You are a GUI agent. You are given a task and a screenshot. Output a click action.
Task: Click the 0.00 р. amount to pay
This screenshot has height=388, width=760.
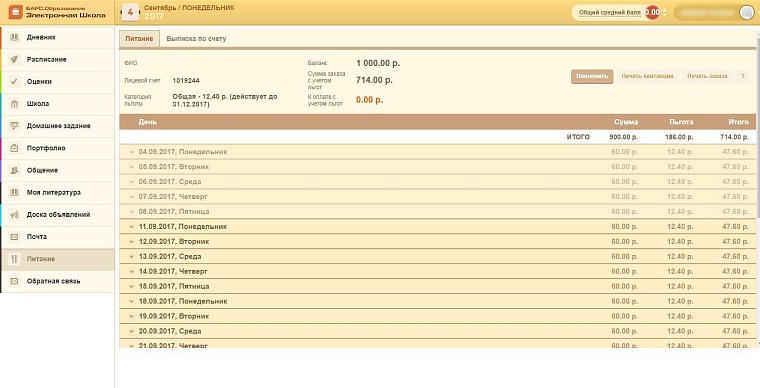(369, 100)
